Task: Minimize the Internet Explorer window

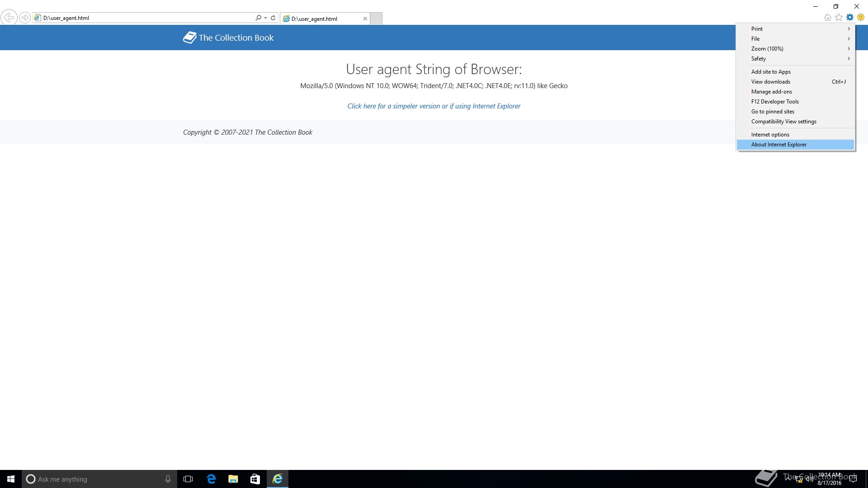Action: tap(816, 6)
